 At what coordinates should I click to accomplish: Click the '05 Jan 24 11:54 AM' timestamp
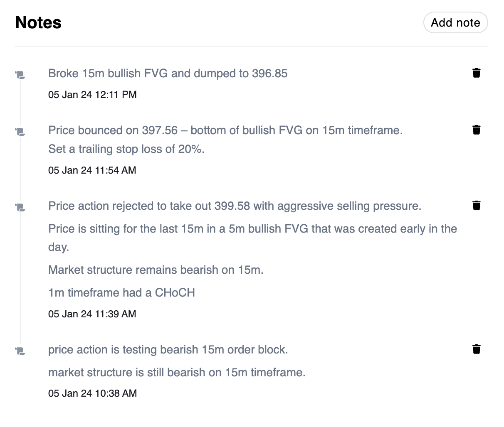[x=92, y=170]
